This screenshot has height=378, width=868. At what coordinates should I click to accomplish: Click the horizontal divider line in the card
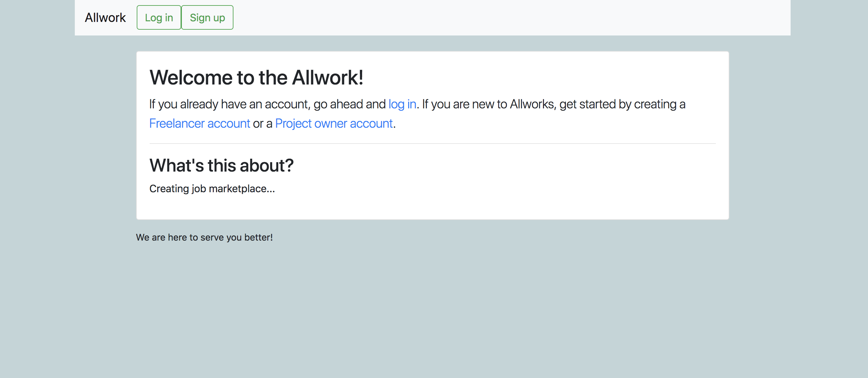tap(432, 144)
